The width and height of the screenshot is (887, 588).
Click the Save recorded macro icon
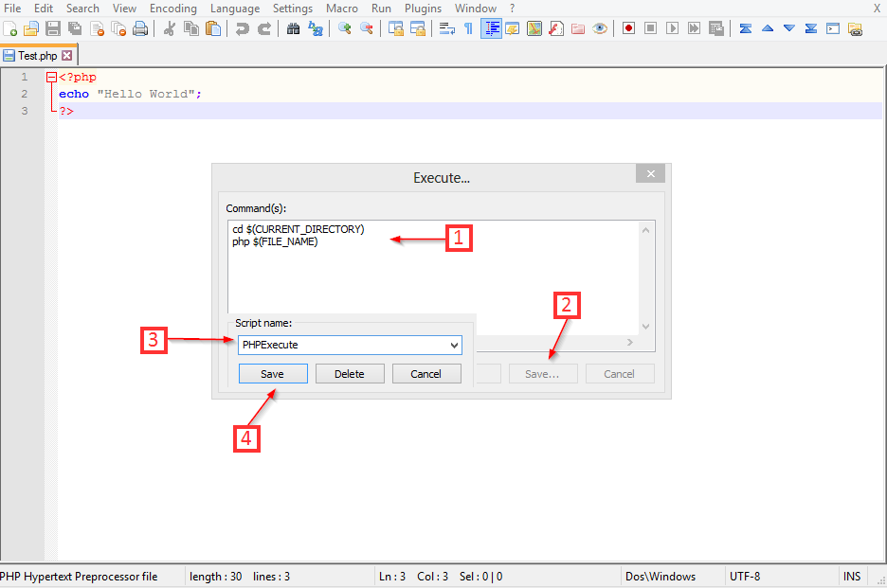pyautogui.click(x=716, y=28)
